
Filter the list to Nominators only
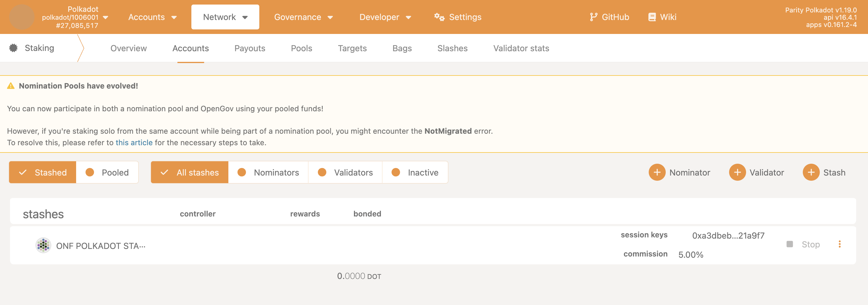[268, 172]
